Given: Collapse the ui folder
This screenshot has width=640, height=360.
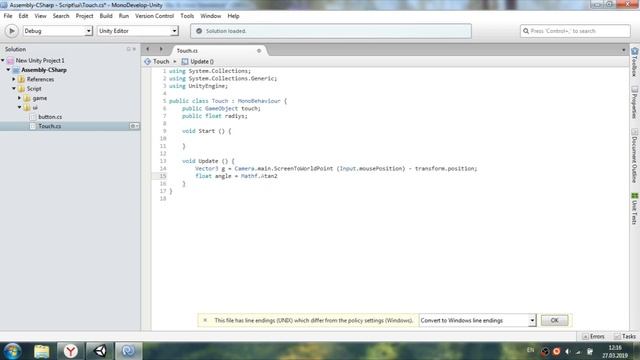Looking at the screenshot, I should (19, 107).
